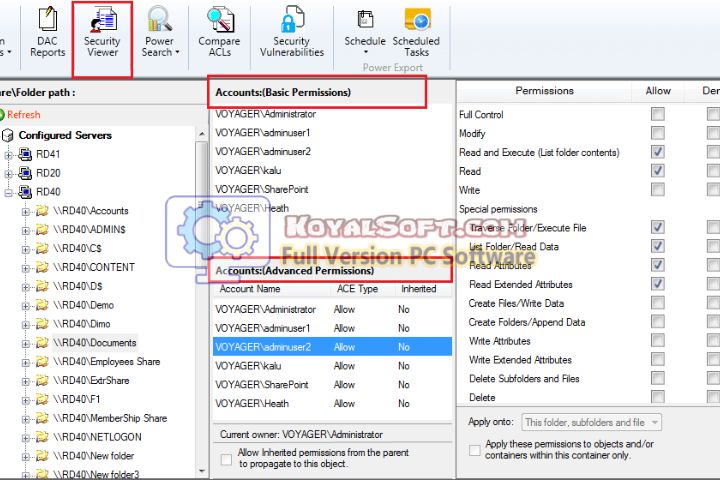Screen dimensions: 720x480
Task: Check Apply these permissions to objects only
Action: 474,450
